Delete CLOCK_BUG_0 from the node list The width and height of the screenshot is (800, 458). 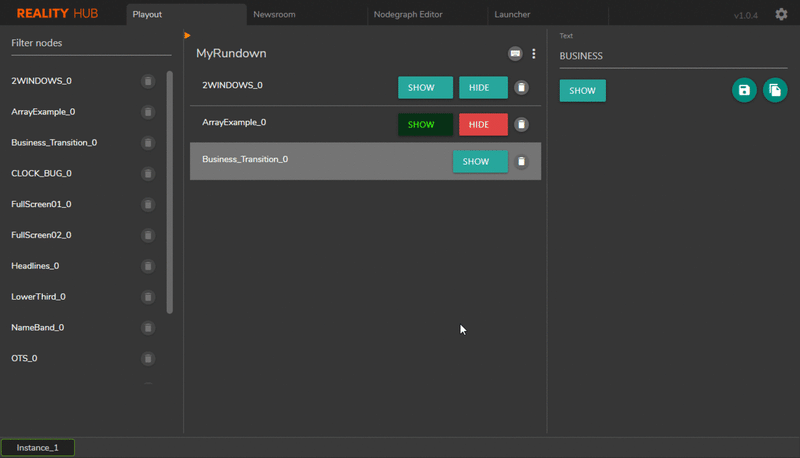(148, 174)
